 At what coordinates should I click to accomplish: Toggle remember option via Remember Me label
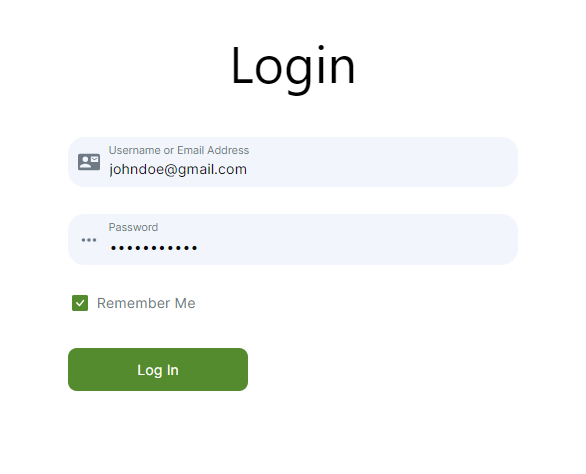click(x=146, y=303)
